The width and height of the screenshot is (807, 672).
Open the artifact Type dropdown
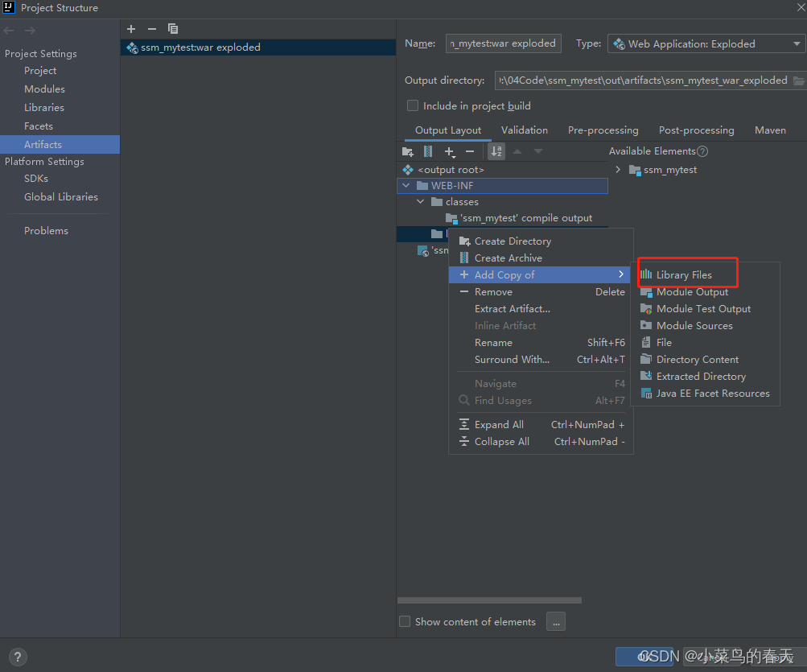pos(706,43)
